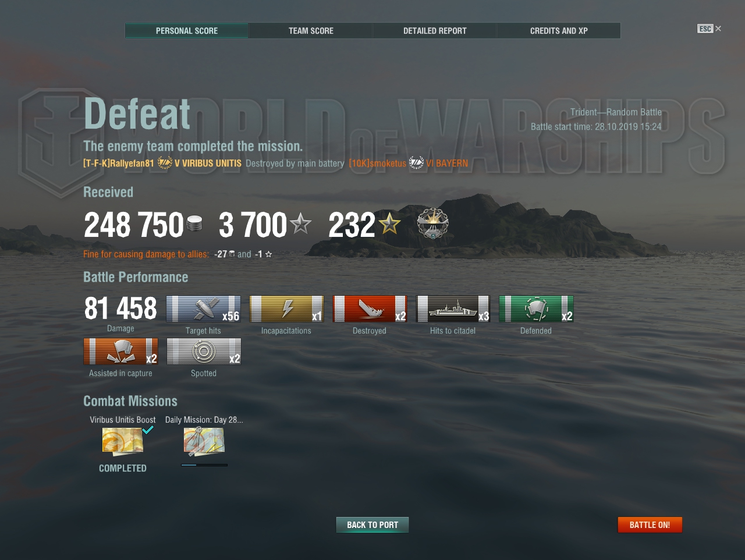
Task: Switch to Credits and XP tab
Action: (559, 31)
